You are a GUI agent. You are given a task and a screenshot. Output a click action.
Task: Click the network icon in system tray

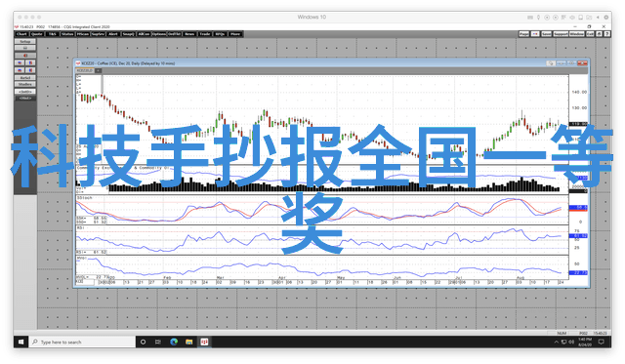(564, 342)
